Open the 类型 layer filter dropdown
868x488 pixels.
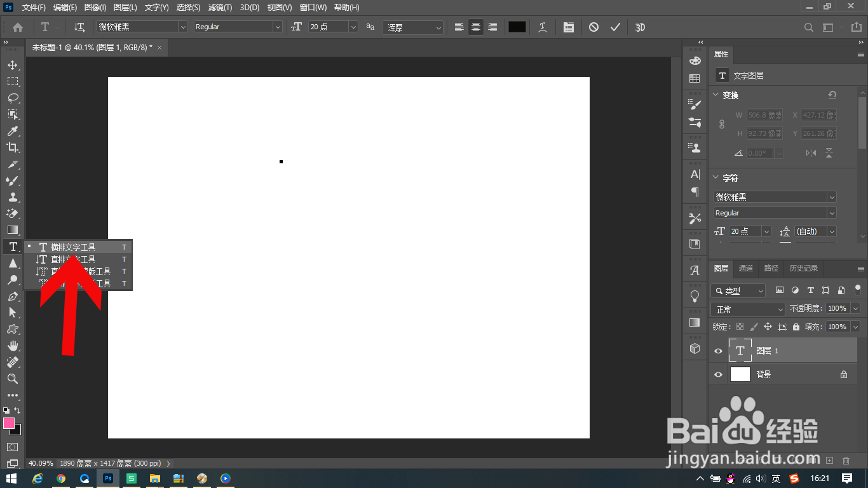(x=738, y=290)
